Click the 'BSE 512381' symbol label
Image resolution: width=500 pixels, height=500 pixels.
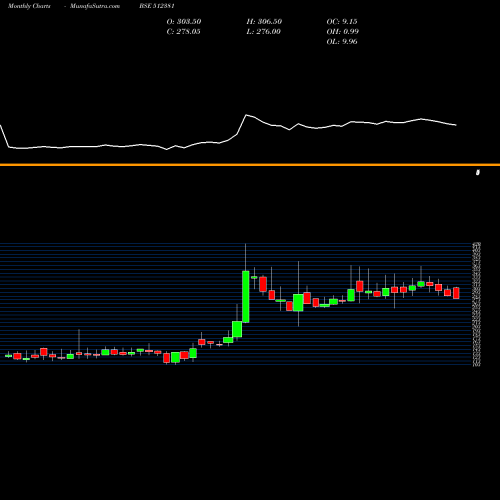157,6
